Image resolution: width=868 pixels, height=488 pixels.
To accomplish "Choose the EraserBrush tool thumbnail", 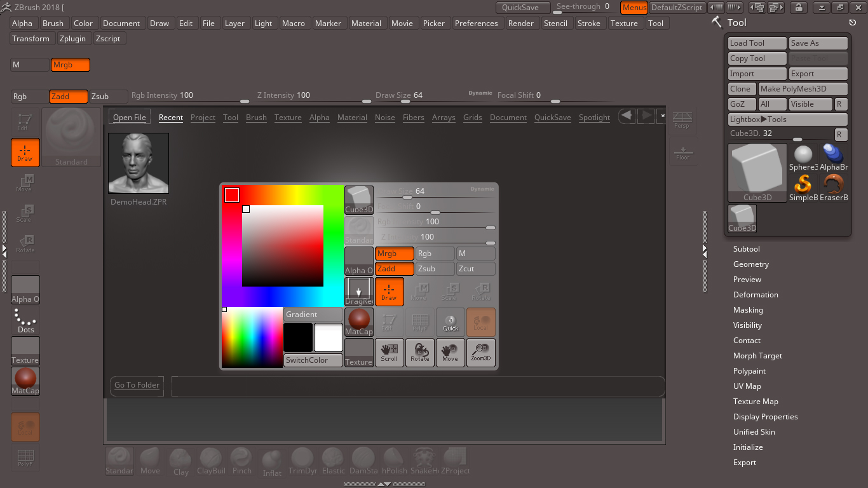I will pos(834,189).
